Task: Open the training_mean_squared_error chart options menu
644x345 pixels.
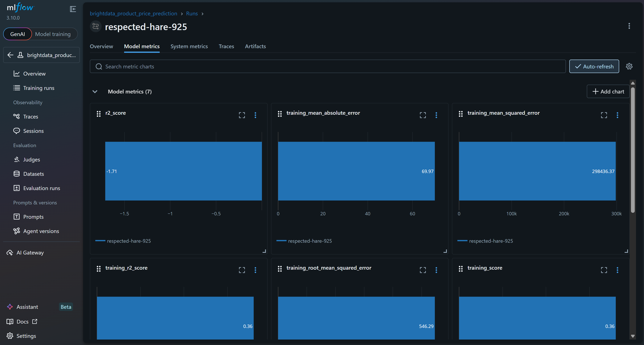Action: [617, 115]
